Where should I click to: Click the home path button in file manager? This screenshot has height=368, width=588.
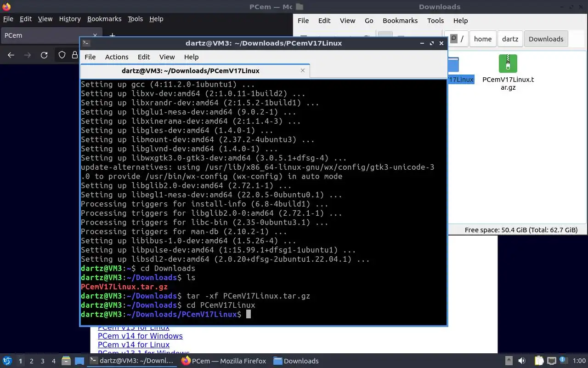click(483, 39)
